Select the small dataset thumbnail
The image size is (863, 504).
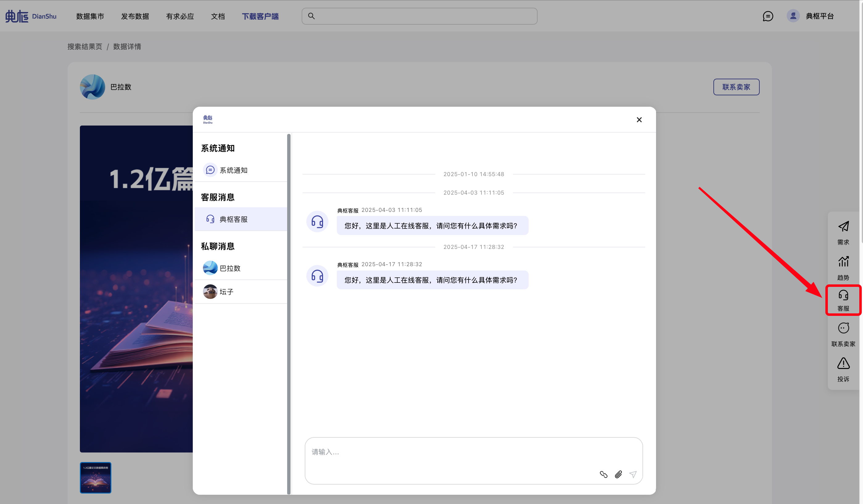96,478
